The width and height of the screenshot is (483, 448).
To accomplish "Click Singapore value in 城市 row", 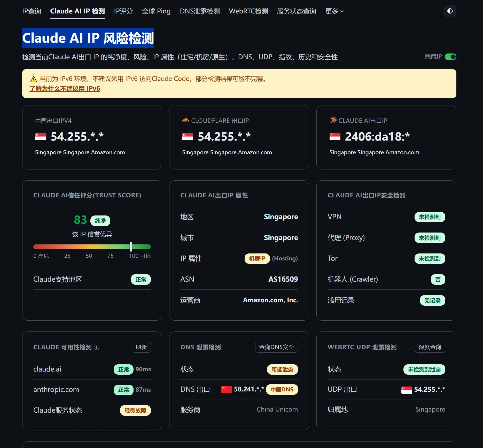I will pyautogui.click(x=281, y=238).
